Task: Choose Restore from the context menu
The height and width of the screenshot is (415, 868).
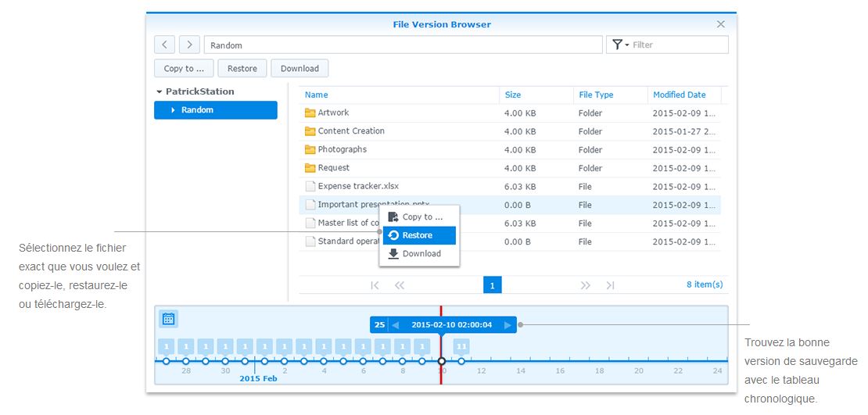Action: (420, 235)
